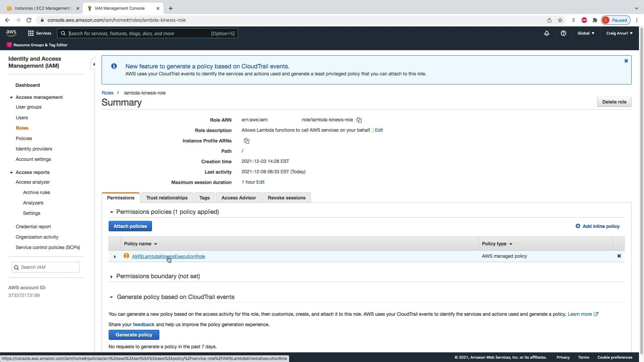Copy the Role ARN to clipboard
Screen dimensions: 644x362
click(x=359, y=120)
